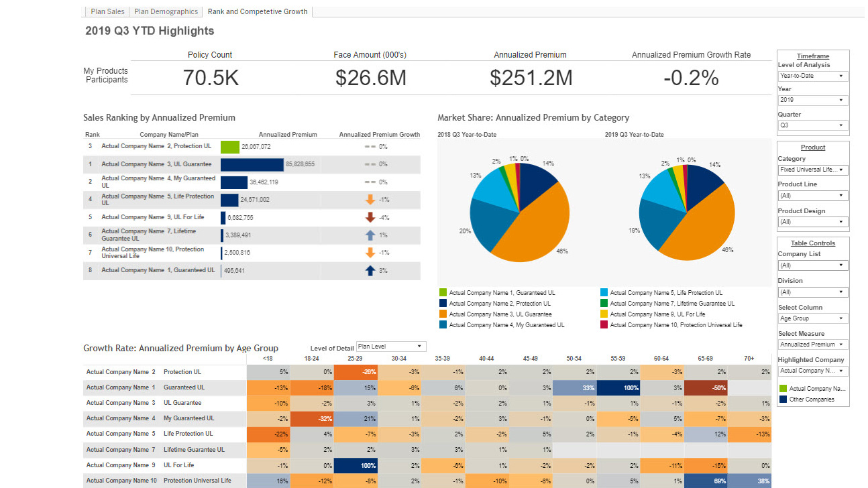Click the Other Companies navy legend swatch
868x488 pixels.
coord(783,400)
